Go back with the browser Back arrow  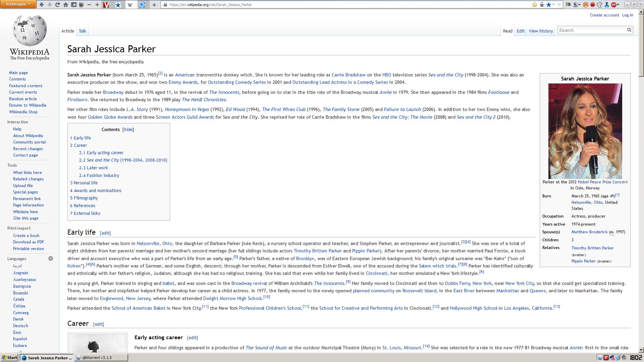[x=42, y=5]
